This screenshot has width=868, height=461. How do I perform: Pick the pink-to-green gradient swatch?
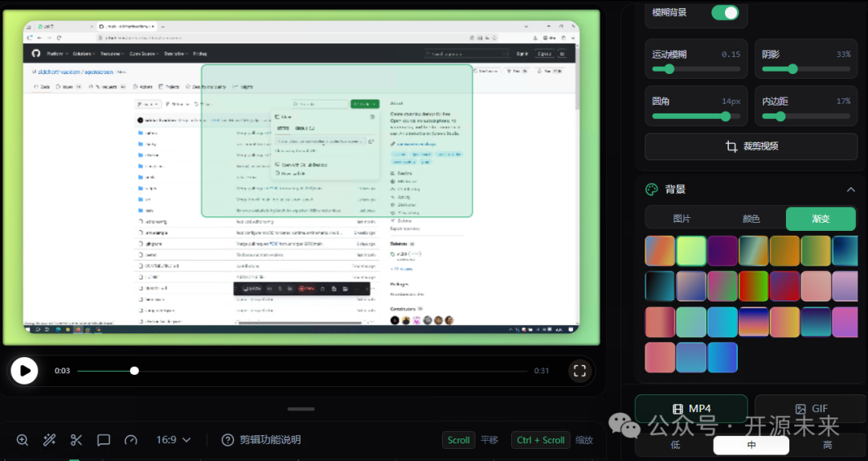723,286
